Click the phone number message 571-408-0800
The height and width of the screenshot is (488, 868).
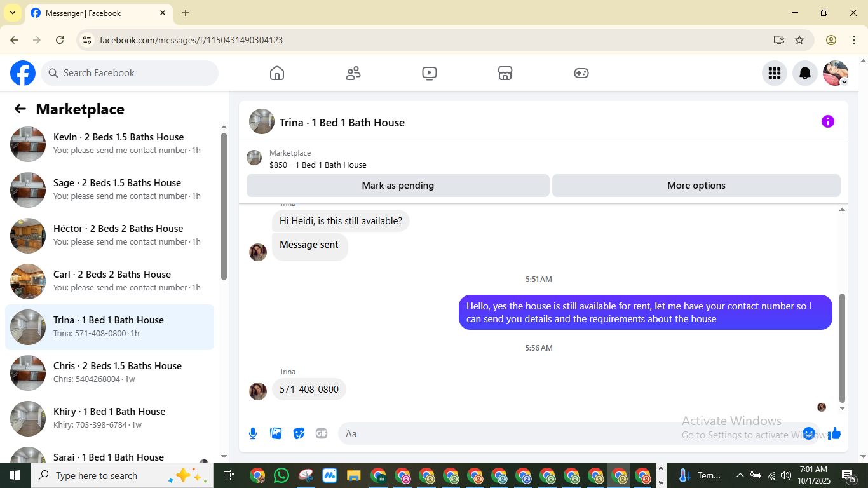[309, 390]
